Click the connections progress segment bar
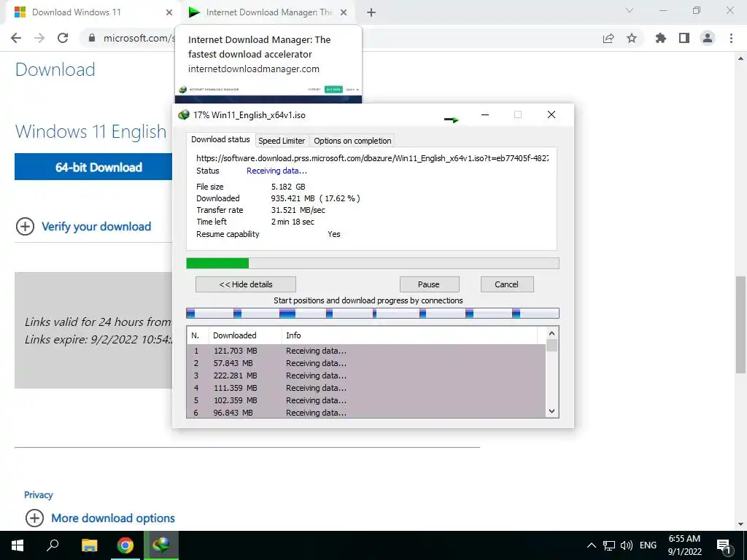The image size is (747, 560). pos(373,313)
